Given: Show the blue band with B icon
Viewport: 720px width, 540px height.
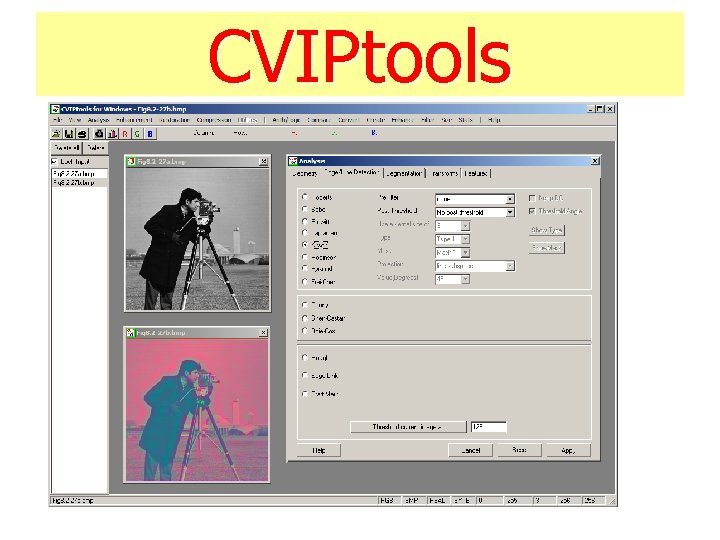Looking at the screenshot, I should tap(150, 134).
